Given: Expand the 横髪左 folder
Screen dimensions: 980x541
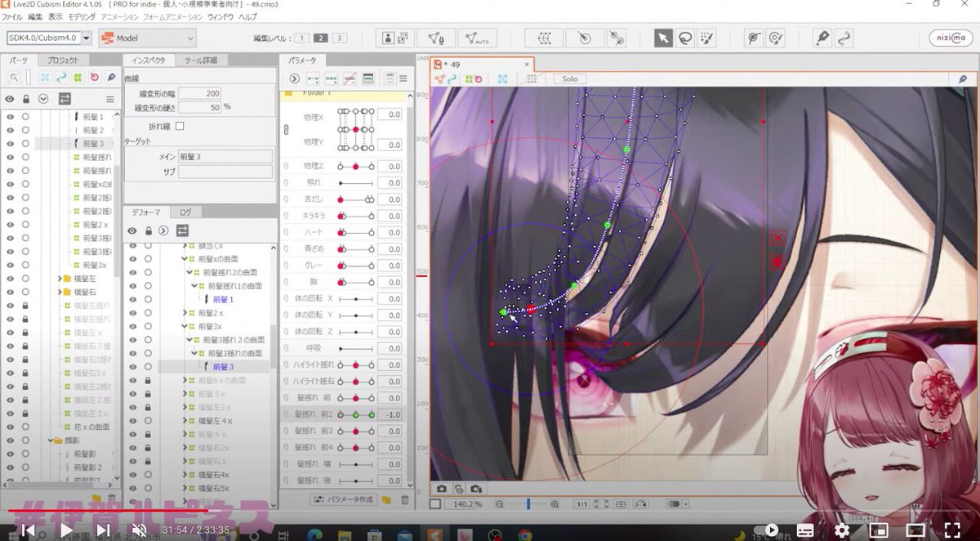Looking at the screenshot, I should [61, 279].
